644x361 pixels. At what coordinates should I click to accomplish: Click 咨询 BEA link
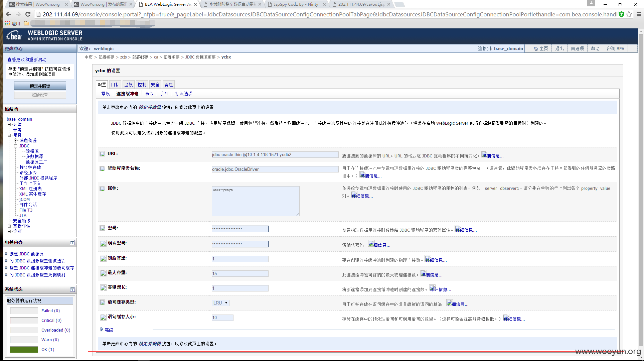615,48
